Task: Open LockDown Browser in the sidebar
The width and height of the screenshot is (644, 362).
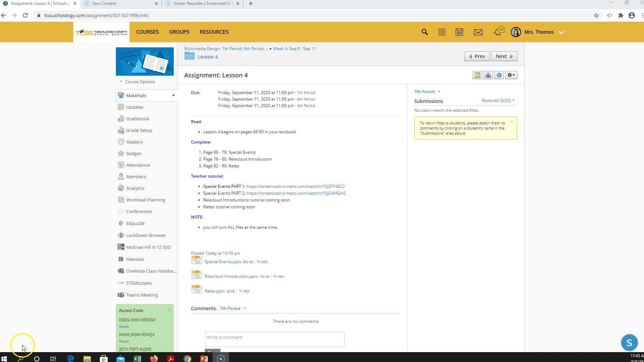Action: (146, 235)
